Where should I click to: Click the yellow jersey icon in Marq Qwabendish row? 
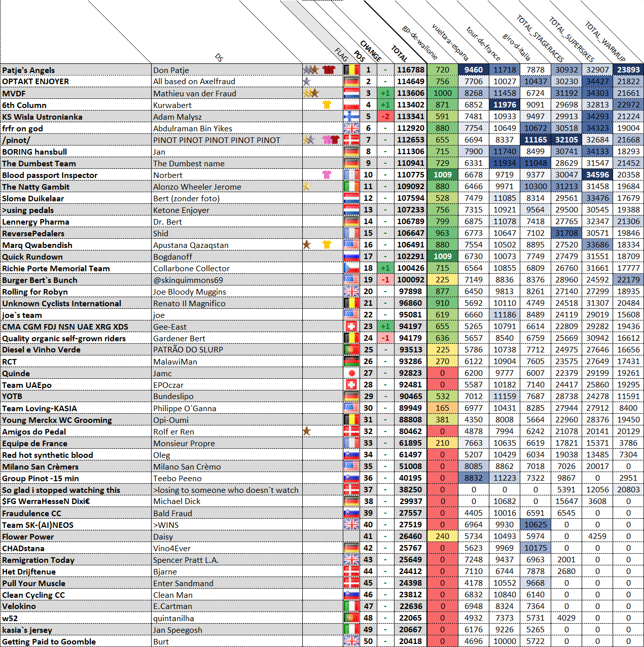(327, 244)
